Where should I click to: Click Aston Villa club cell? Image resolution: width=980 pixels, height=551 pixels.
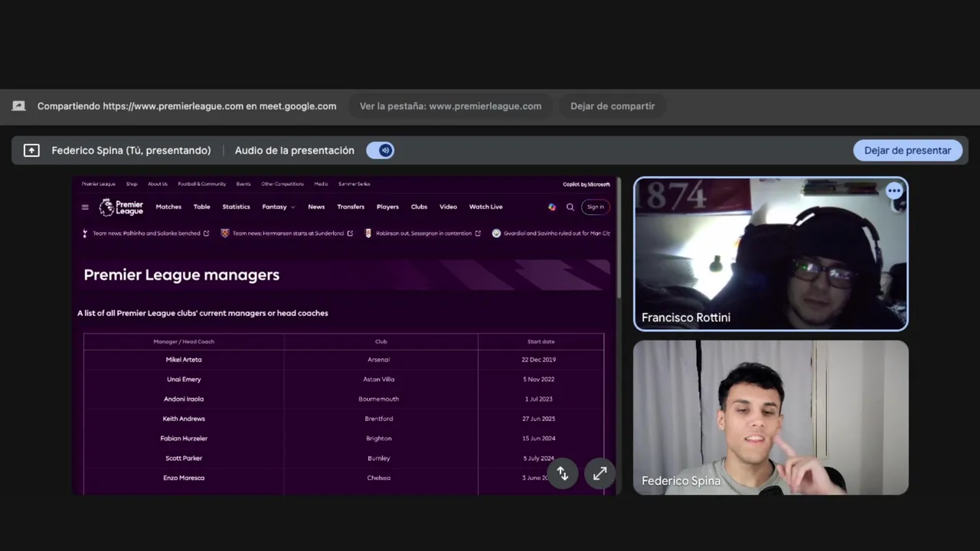(x=379, y=380)
